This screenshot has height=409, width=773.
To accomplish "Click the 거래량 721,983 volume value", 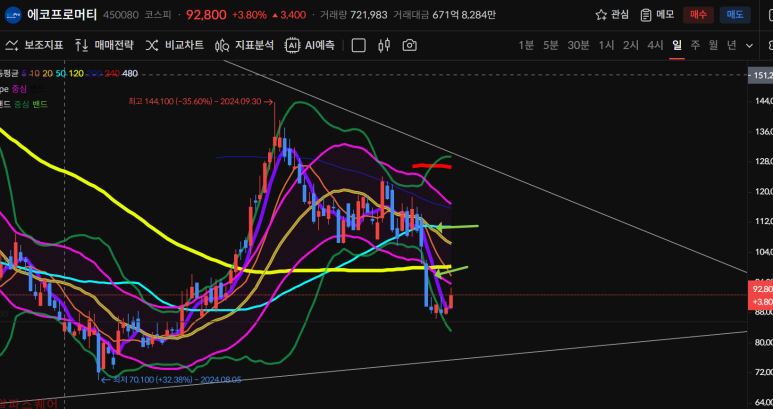I will click(x=353, y=15).
